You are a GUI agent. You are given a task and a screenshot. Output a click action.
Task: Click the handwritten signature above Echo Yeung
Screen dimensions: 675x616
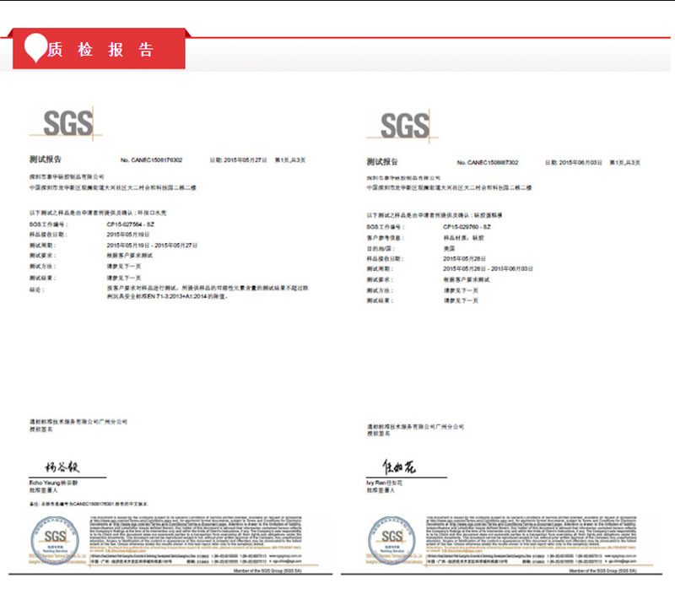tap(62, 467)
